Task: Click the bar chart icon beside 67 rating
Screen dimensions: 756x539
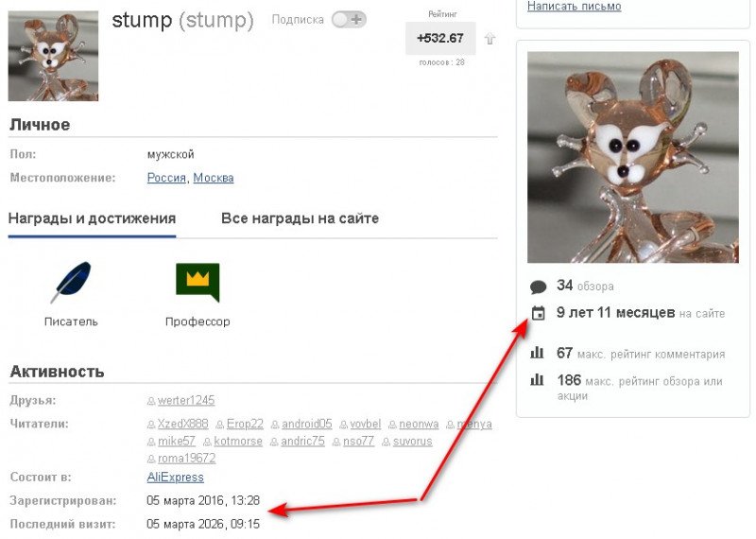Action: [x=537, y=354]
